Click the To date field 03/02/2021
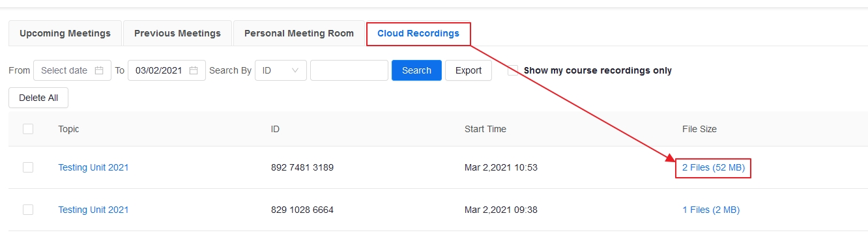 [x=167, y=70]
